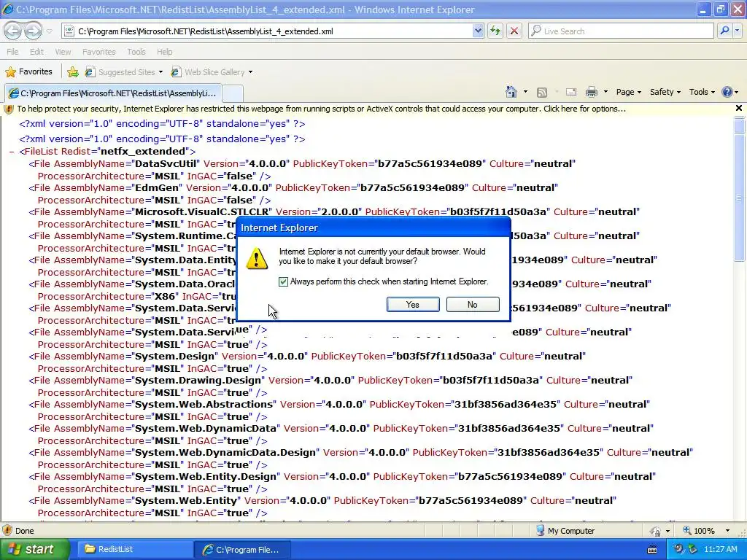747x560 pixels.
Task: Click the address bar file path
Action: coord(205,31)
